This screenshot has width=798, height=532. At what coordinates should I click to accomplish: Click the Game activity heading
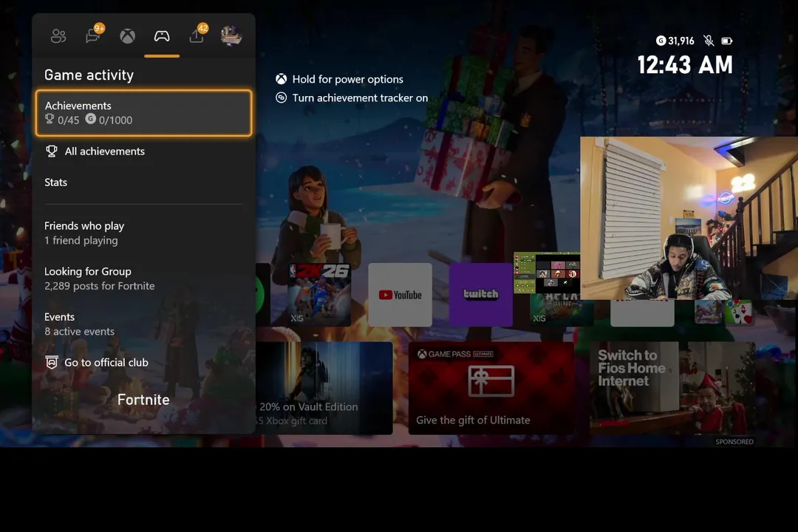pyautogui.click(x=89, y=75)
